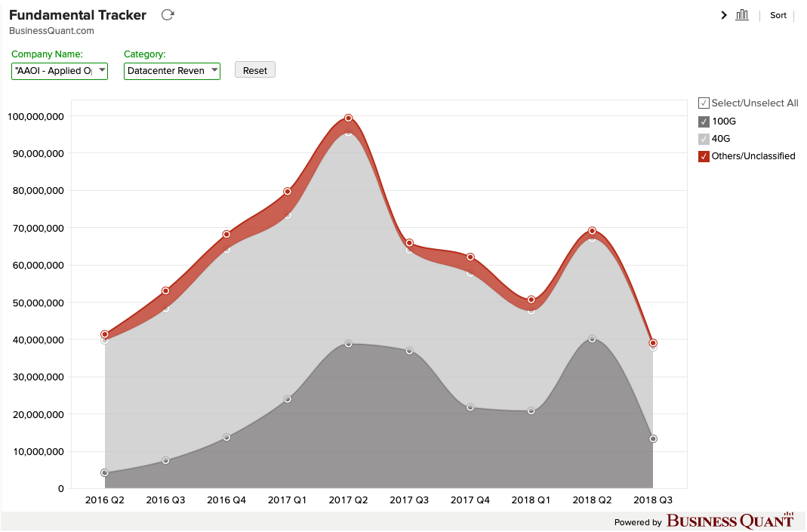Click the 2017 Q2 axis label
The width and height of the screenshot is (807, 532).
click(x=349, y=500)
